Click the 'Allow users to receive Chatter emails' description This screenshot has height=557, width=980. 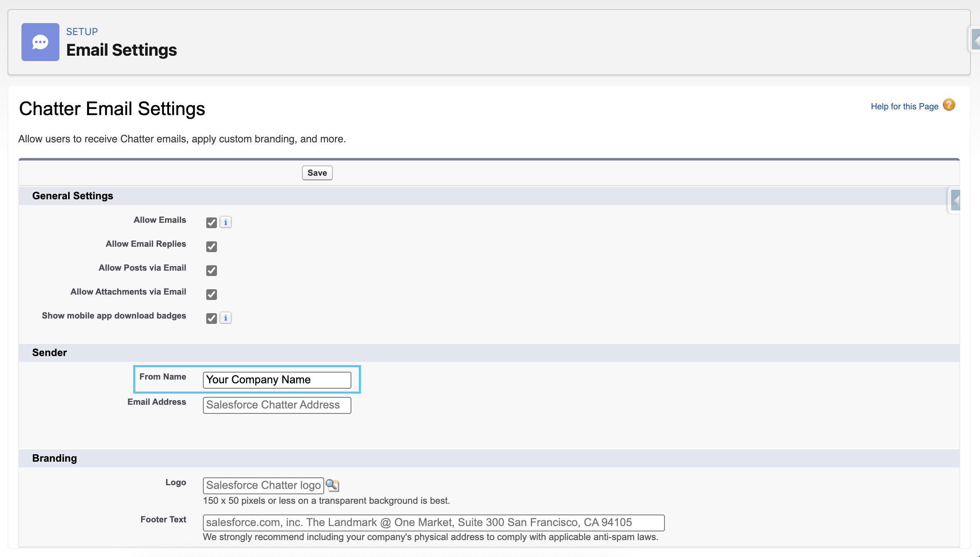tap(182, 139)
